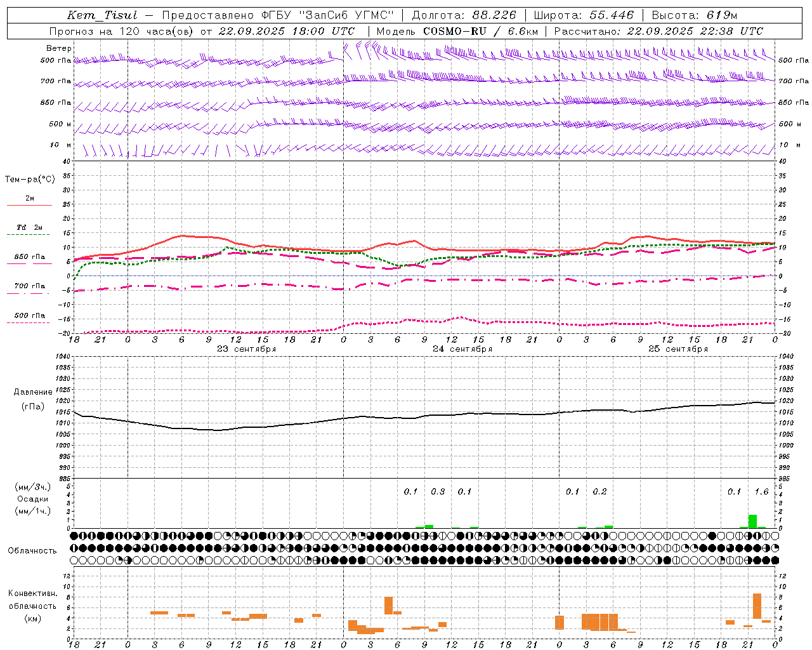
Task: Click the model name COSMO-RU / 6.6км
Action: tap(480, 31)
